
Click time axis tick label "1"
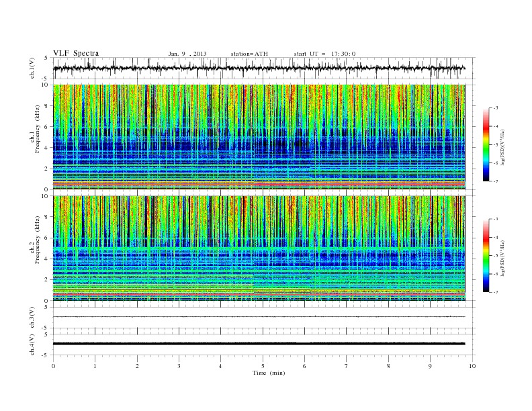pyautogui.click(x=95, y=366)
